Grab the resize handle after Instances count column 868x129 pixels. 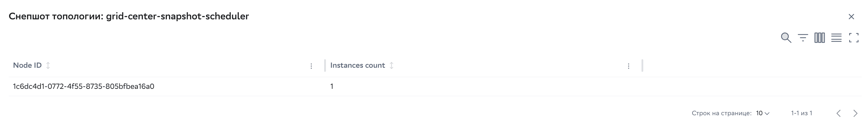pos(642,65)
